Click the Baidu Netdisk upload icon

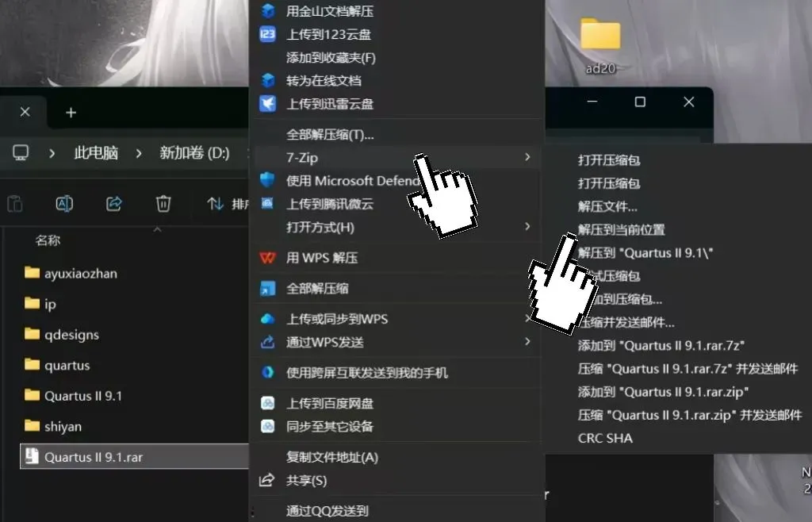coord(267,403)
